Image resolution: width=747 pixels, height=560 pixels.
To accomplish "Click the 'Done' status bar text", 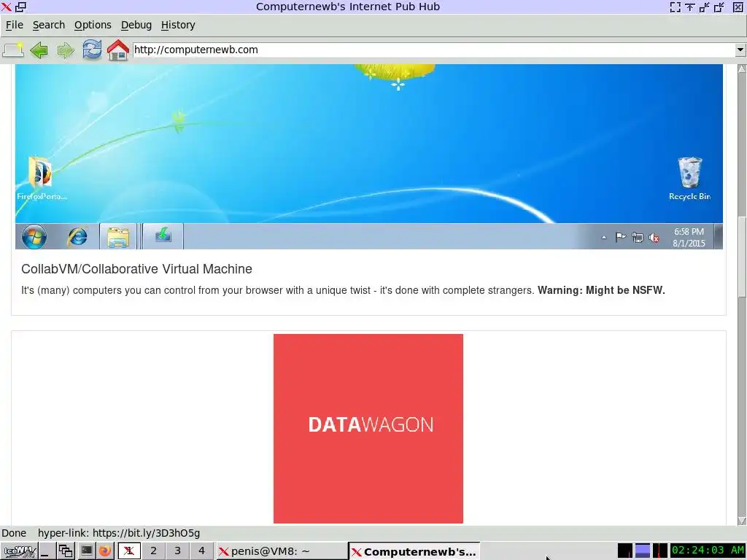I will tap(14, 533).
